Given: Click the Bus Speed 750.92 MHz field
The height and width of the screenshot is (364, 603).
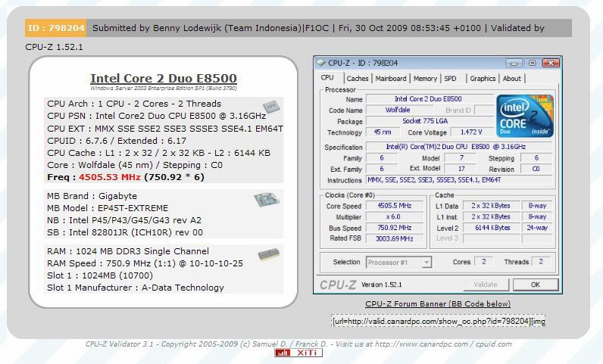Looking at the screenshot, I should point(394,228).
